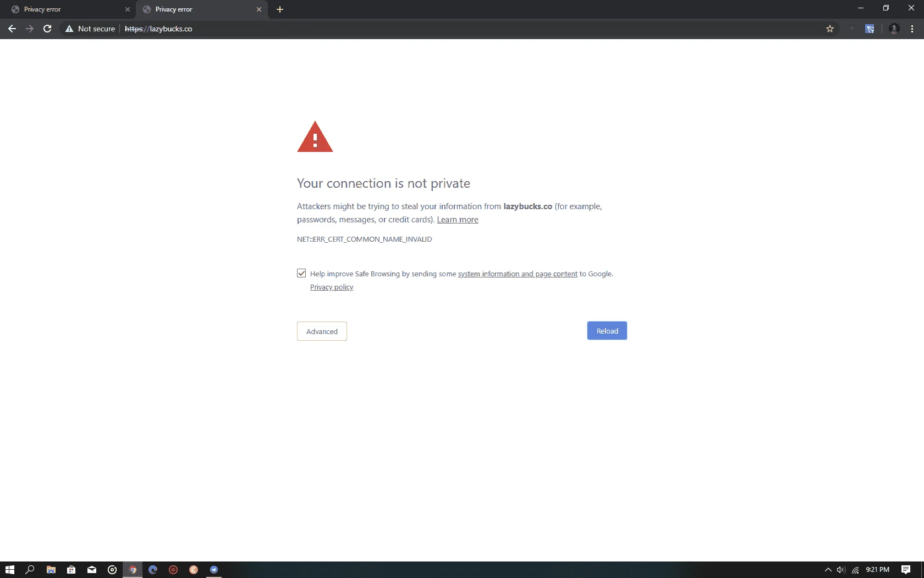Open the Chrome profile avatar menu
924x578 pixels.
click(x=894, y=29)
